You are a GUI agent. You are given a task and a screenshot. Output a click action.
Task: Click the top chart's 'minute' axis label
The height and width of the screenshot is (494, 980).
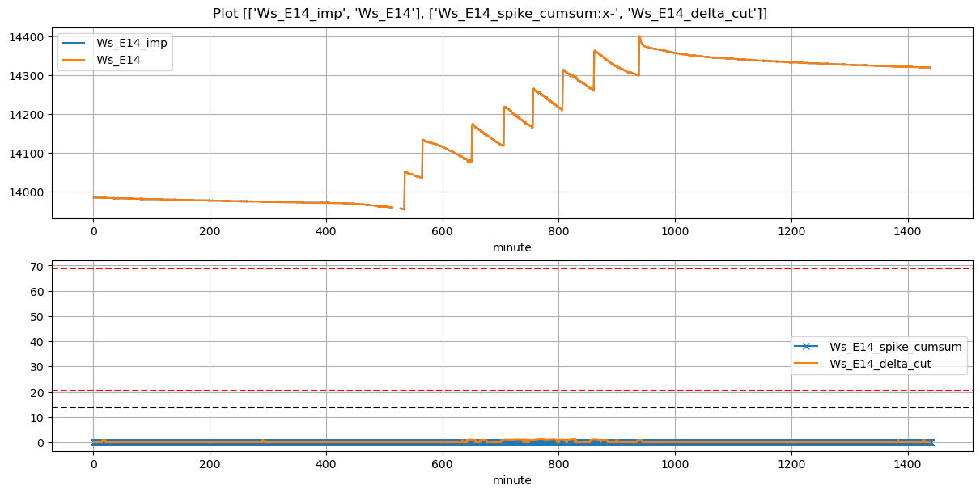click(x=511, y=247)
